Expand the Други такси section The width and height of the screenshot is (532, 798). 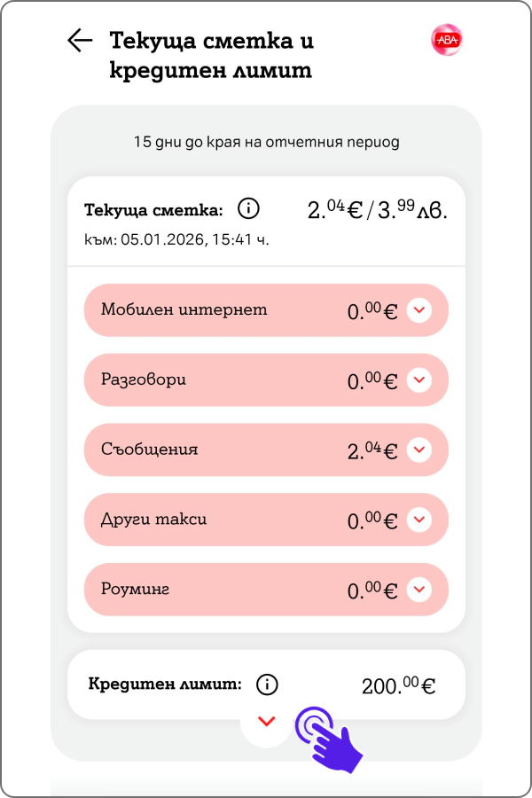tap(419, 520)
